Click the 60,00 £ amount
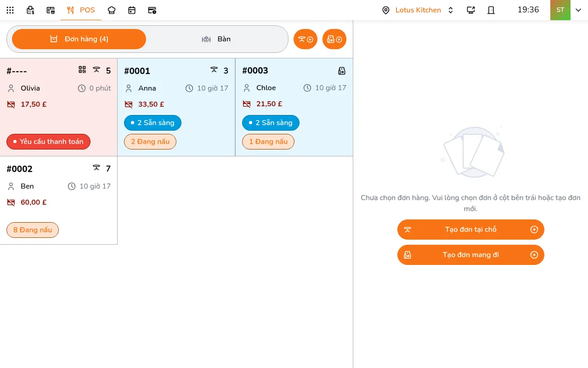 click(34, 202)
